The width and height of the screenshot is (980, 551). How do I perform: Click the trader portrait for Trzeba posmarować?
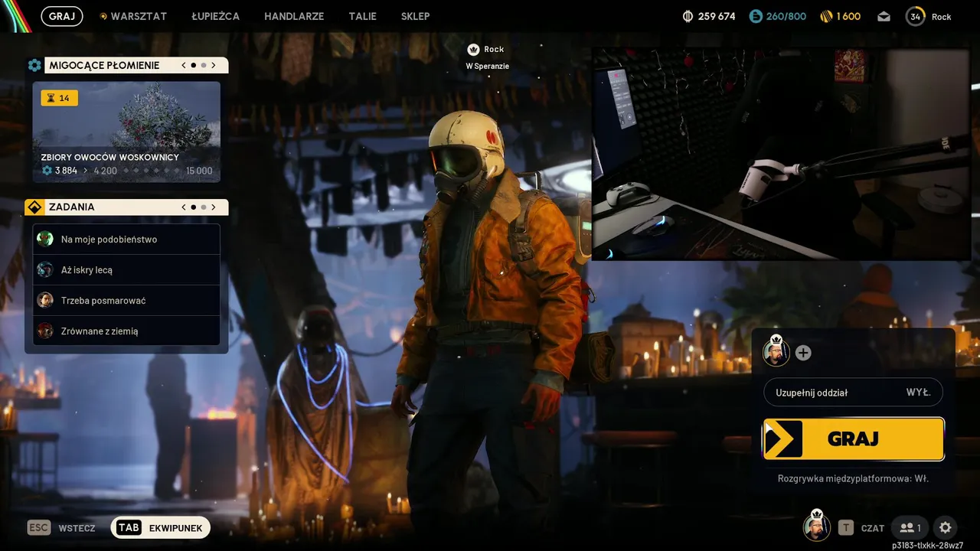coord(45,300)
